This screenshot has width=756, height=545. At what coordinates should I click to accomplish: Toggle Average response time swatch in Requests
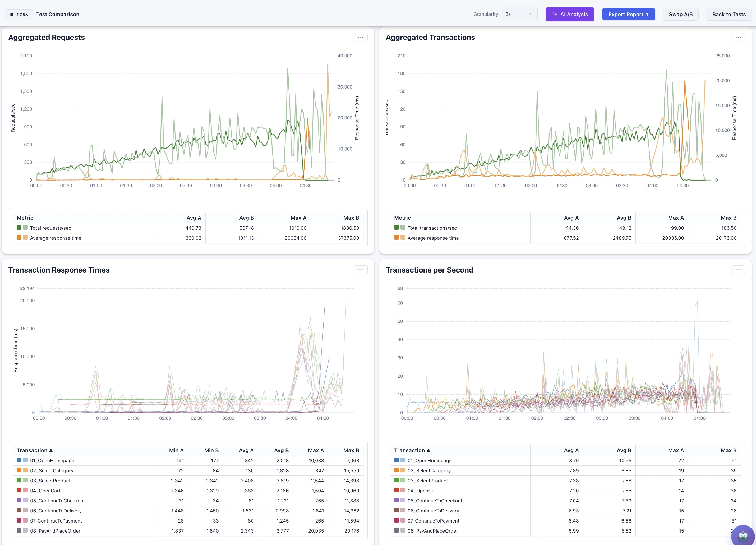click(22, 237)
